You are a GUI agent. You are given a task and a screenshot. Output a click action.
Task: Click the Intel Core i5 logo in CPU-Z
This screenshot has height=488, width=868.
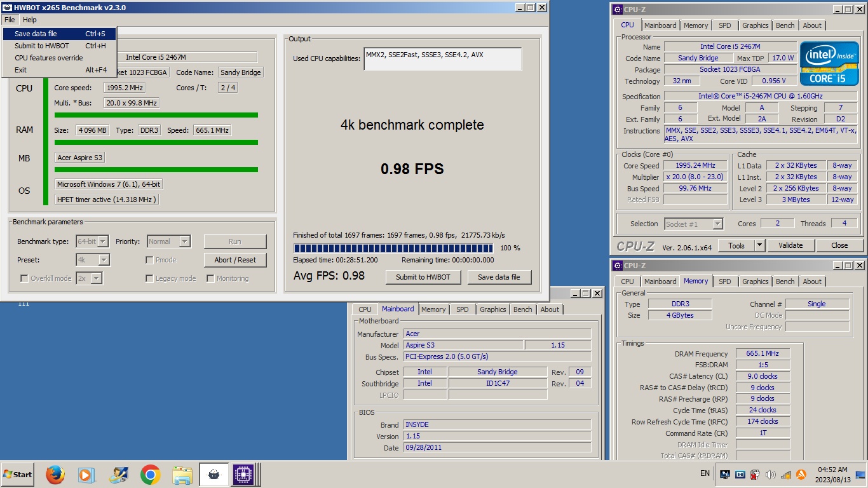point(829,63)
